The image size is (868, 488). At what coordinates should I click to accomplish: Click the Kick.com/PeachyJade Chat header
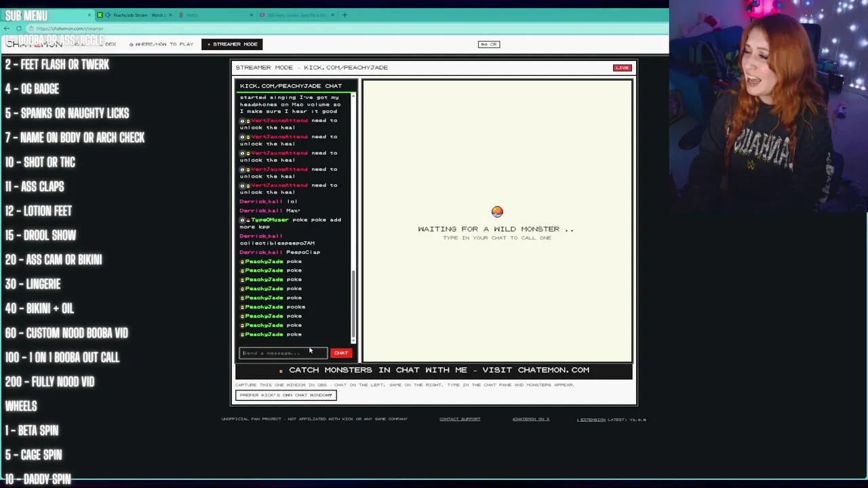pyautogui.click(x=291, y=86)
